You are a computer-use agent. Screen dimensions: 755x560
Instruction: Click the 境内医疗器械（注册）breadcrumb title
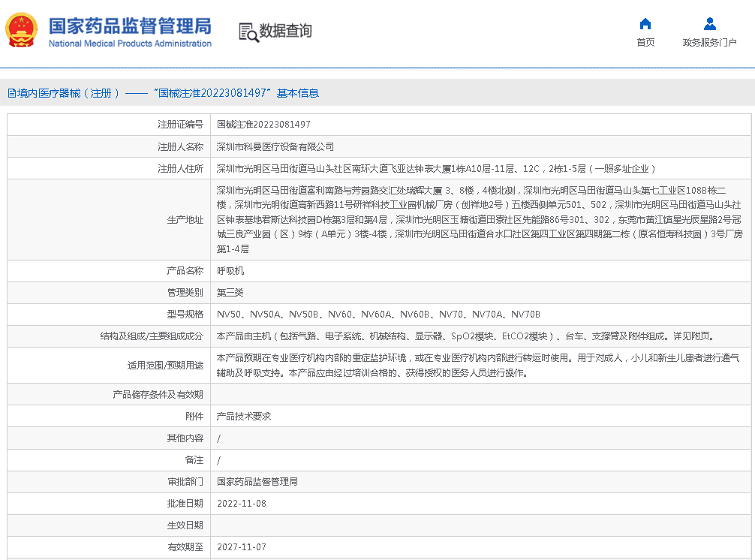pos(69,93)
